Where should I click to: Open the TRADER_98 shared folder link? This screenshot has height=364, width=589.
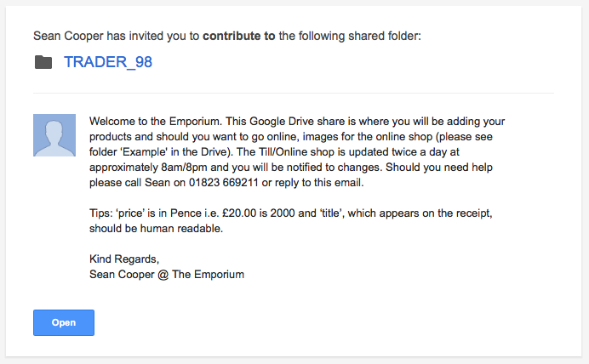(108, 62)
